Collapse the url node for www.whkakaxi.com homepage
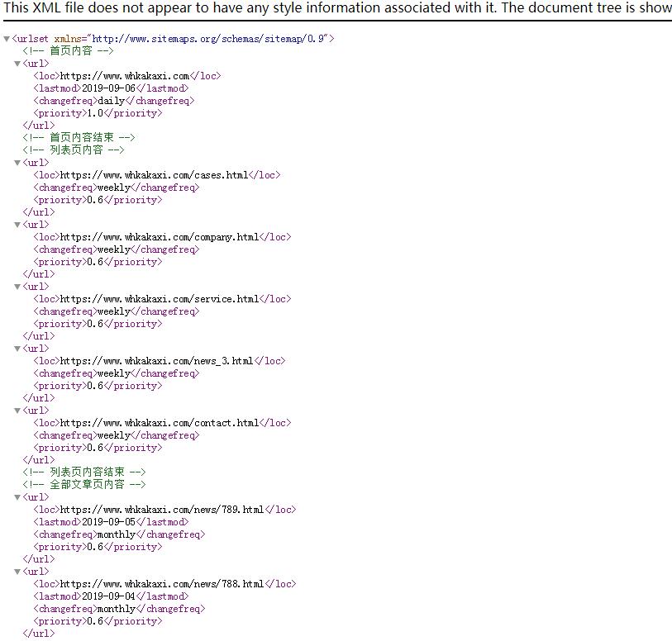This screenshot has width=672, height=641. [17, 64]
